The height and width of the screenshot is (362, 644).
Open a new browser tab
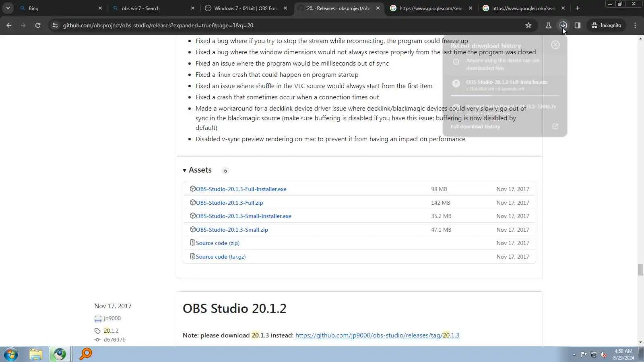(578, 8)
